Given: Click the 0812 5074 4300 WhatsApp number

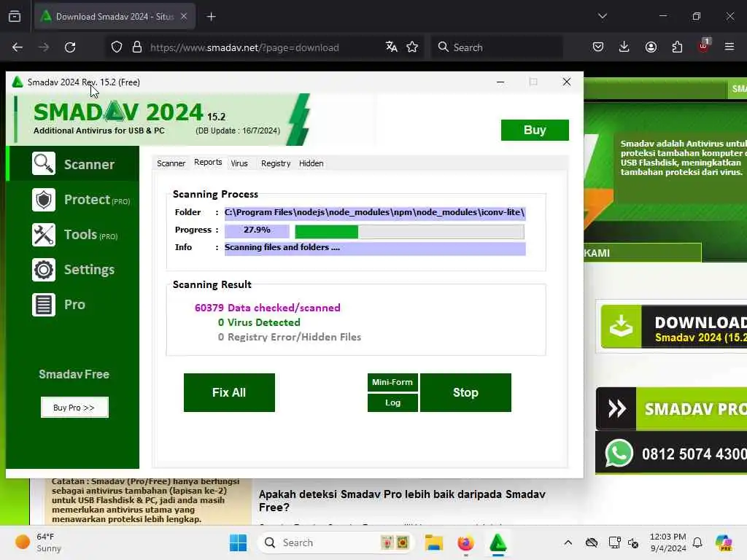Looking at the screenshot, I should 694,454.
